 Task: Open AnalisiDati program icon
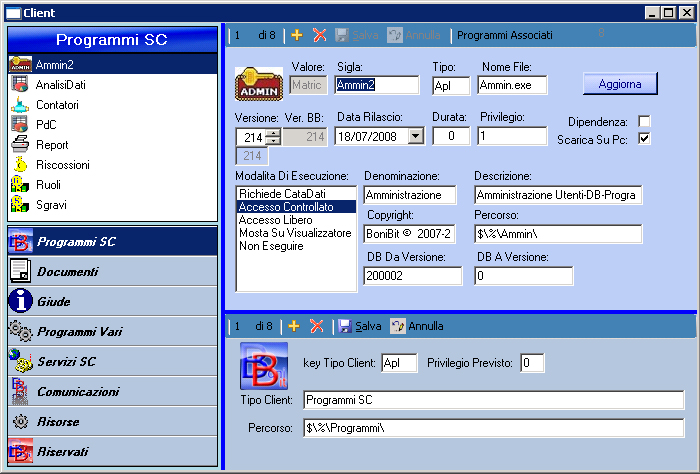[x=20, y=84]
